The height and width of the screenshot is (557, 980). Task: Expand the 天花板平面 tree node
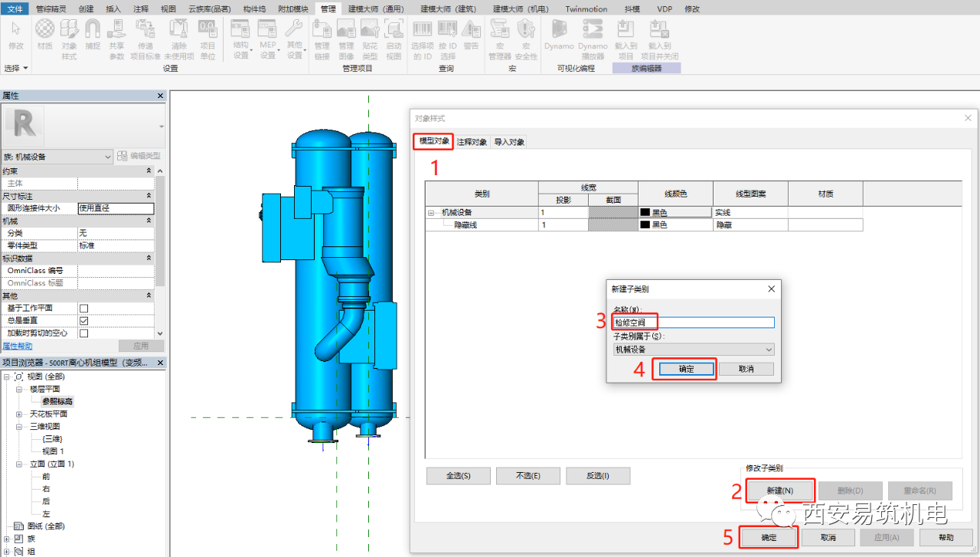tap(19, 414)
